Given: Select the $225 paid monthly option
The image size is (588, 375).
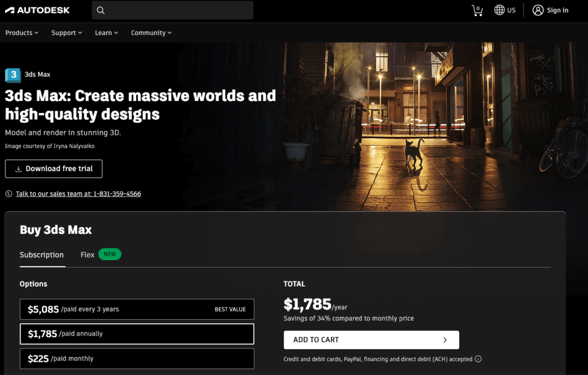Looking at the screenshot, I should click(x=137, y=358).
